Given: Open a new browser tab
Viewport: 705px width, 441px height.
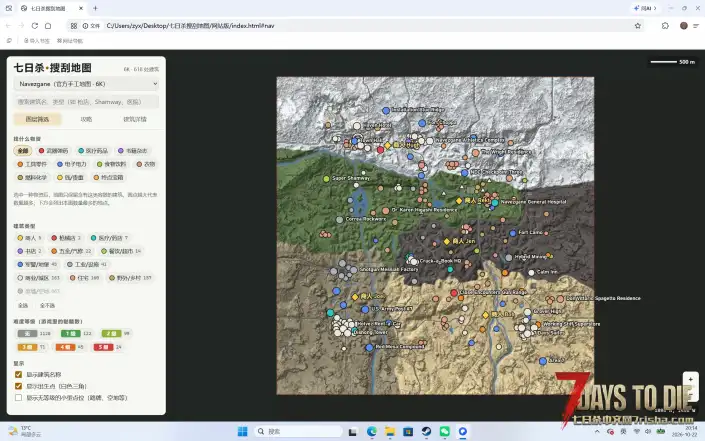Looking at the screenshot, I should (x=95, y=8).
